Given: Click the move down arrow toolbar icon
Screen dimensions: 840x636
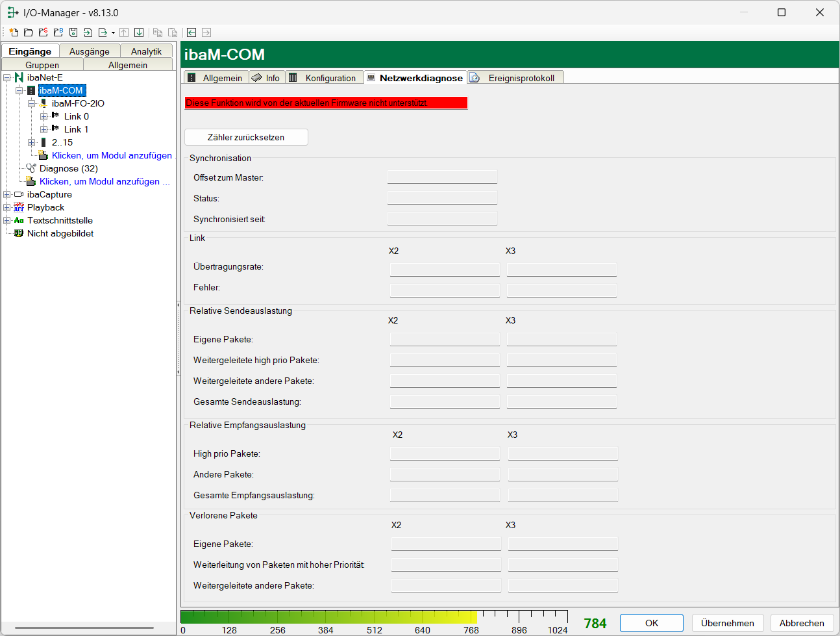Looking at the screenshot, I should [139, 32].
